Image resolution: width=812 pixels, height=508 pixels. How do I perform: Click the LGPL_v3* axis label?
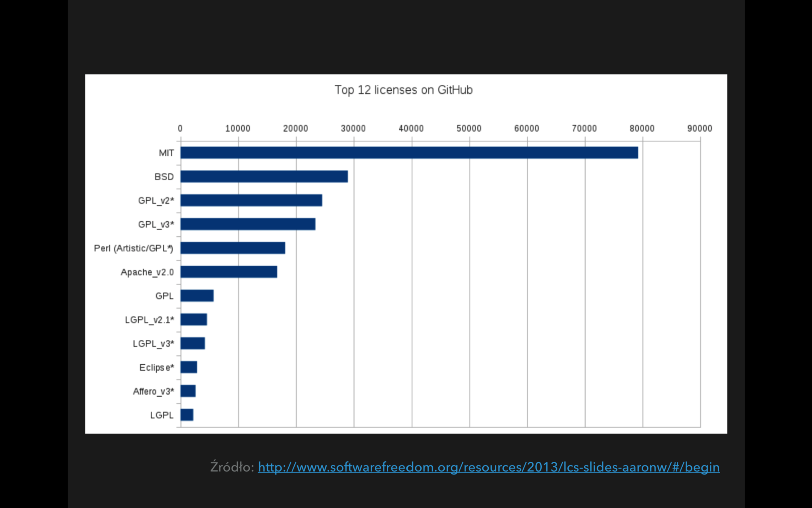[153, 344]
